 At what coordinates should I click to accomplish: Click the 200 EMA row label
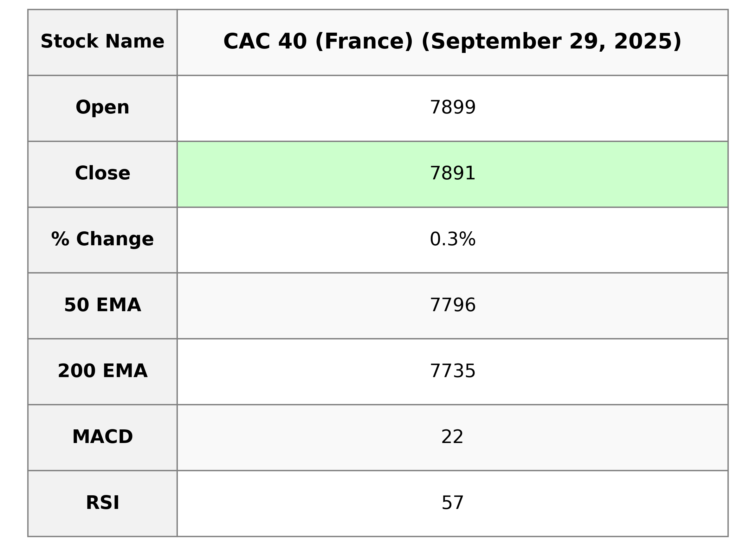[102, 371]
